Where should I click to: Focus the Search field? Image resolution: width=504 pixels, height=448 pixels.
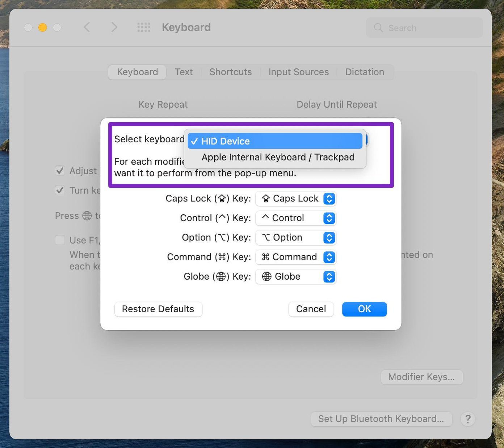pos(424,28)
